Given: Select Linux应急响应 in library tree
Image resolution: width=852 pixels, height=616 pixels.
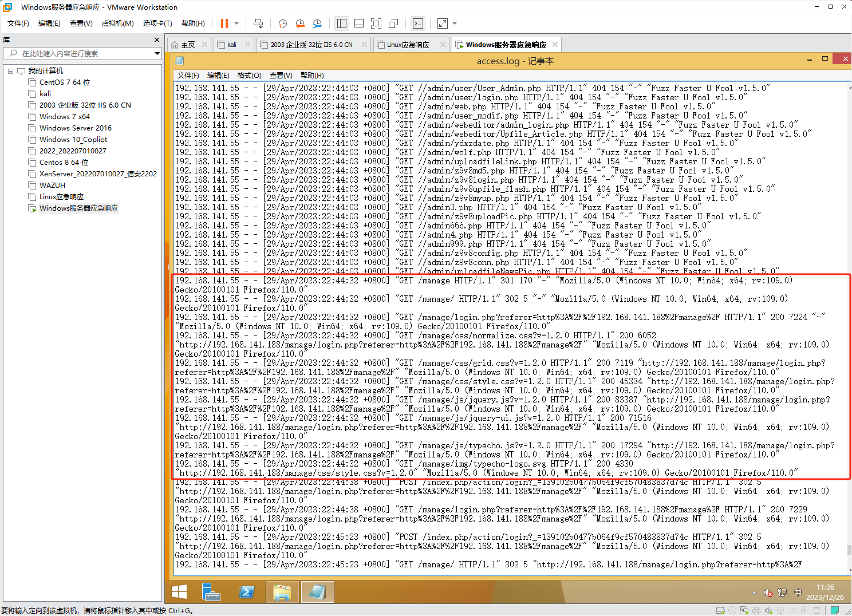Looking at the screenshot, I should click(56, 197).
